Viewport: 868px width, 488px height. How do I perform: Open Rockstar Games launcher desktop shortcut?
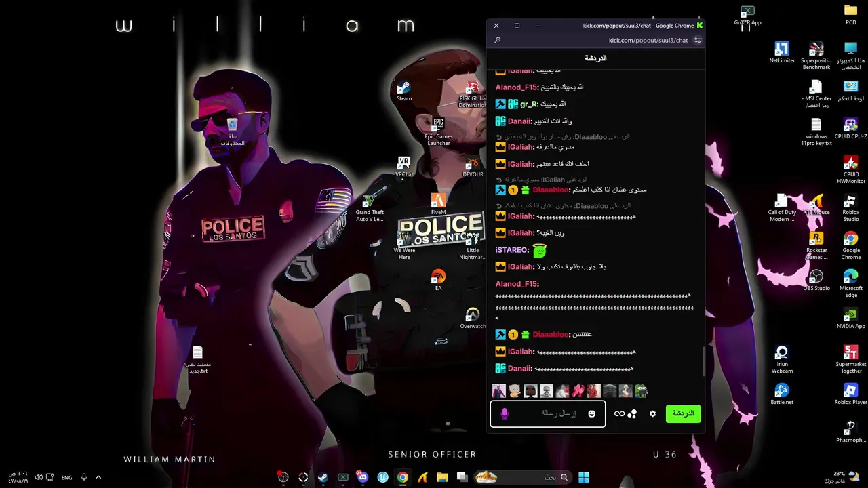pyautogui.click(x=816, y=246)
